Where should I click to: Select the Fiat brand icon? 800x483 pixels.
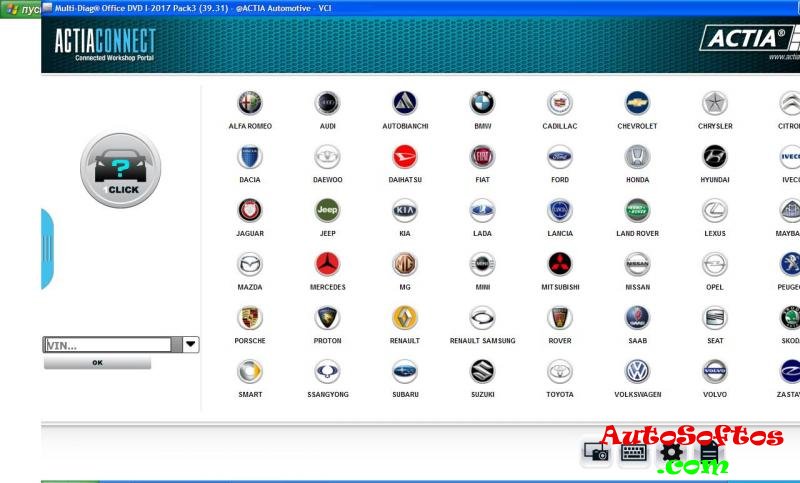pos(482,157)
